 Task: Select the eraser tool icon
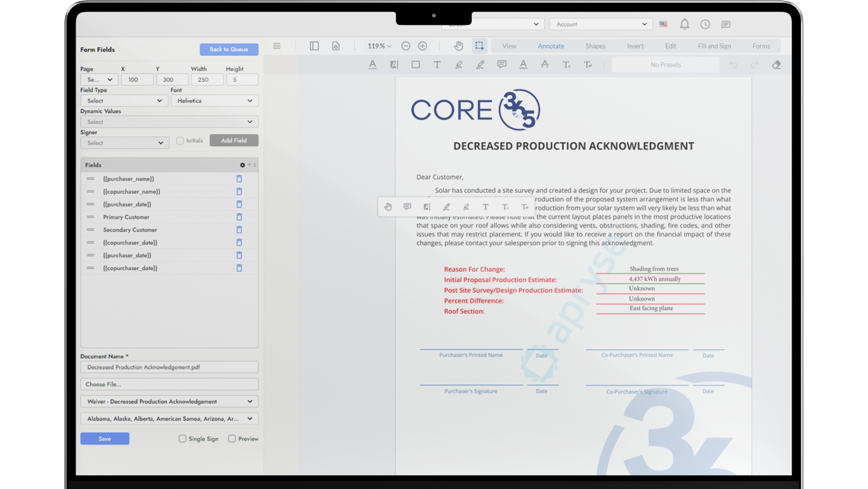776,65
